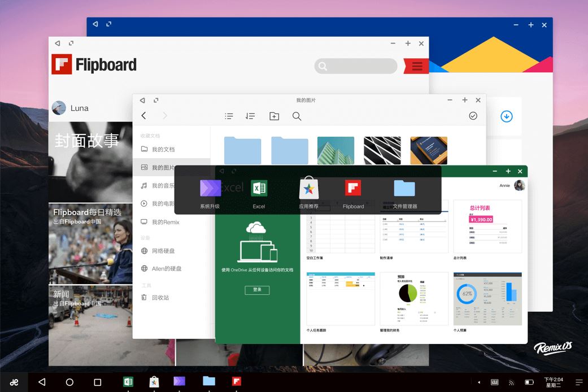588x392 pixels.
Task: Click the Flipboard logo
Action: [x=94, y=64]
